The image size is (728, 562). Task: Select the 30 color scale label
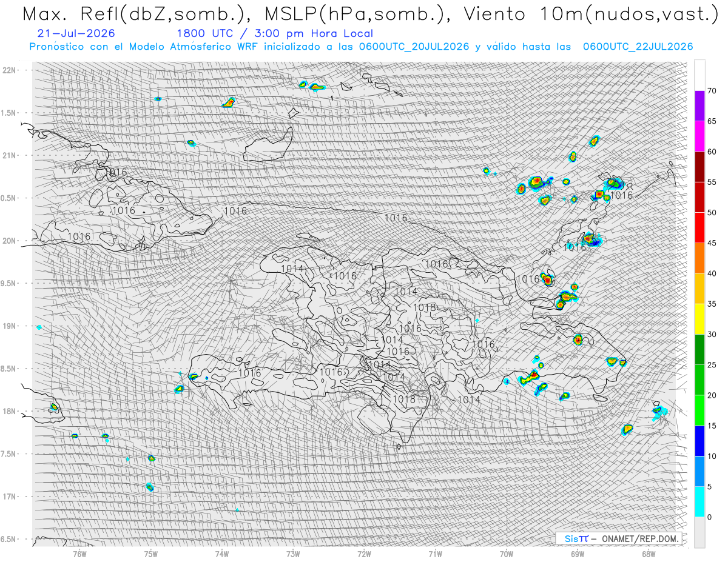tap(712, 335)
